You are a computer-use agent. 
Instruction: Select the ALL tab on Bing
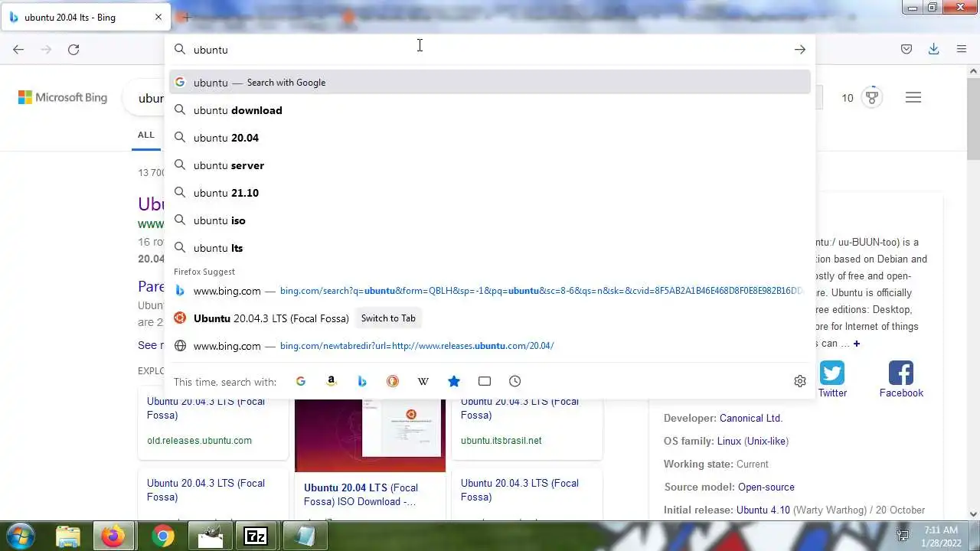coord(145,135)
